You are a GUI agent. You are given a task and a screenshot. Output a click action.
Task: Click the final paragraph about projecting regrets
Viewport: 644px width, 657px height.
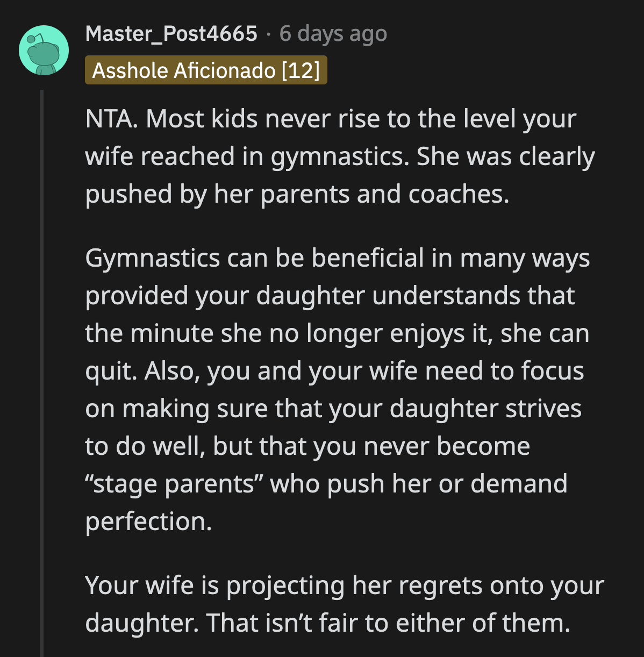pos(344,603)
